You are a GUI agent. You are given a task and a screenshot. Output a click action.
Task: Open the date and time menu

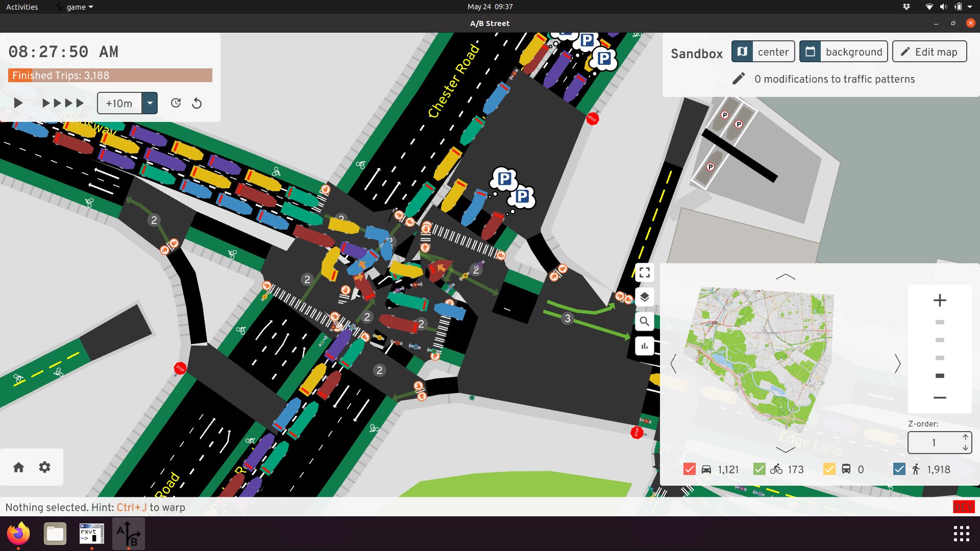tap(490, 7)
